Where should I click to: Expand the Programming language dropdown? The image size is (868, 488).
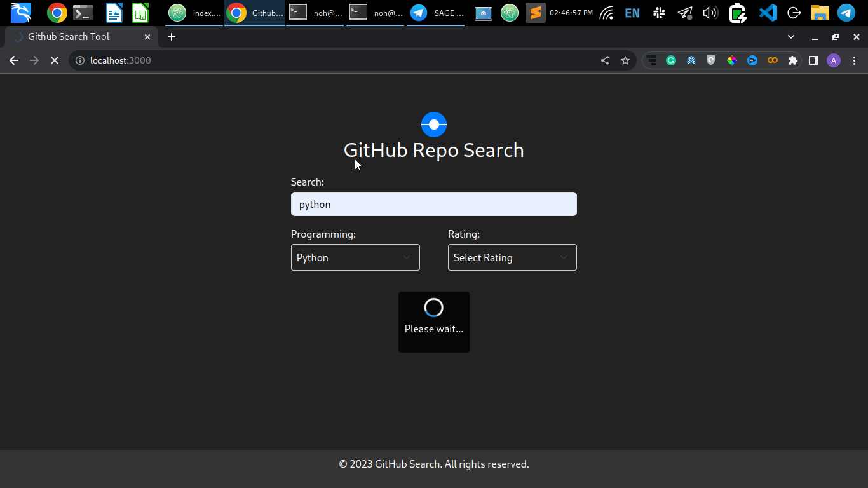point(355,257)
